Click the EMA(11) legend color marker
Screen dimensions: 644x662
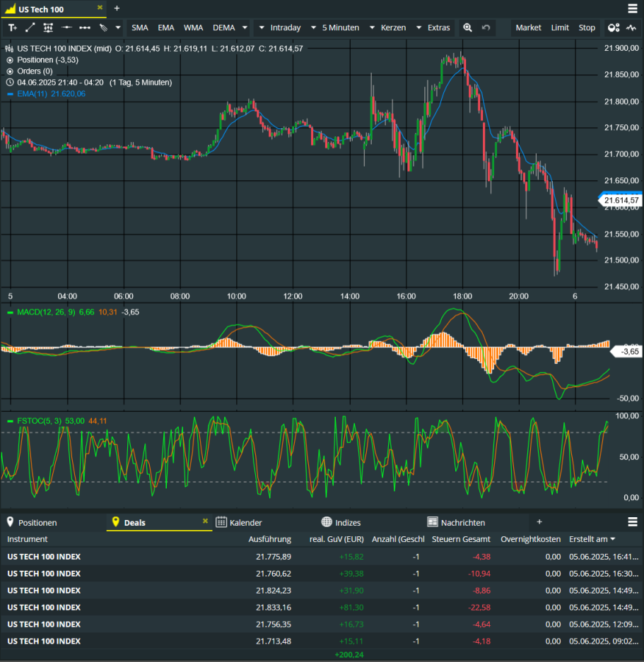(x=10, y=94)
